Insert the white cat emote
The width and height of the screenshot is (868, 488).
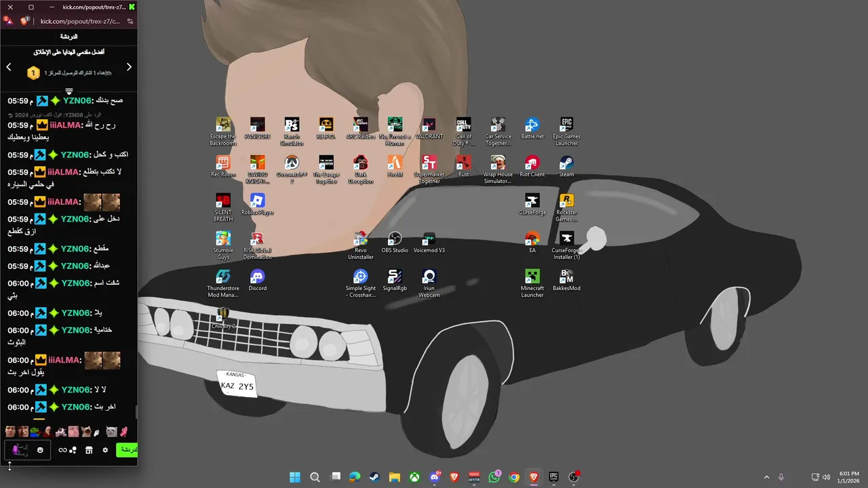[x=111, y=432]
